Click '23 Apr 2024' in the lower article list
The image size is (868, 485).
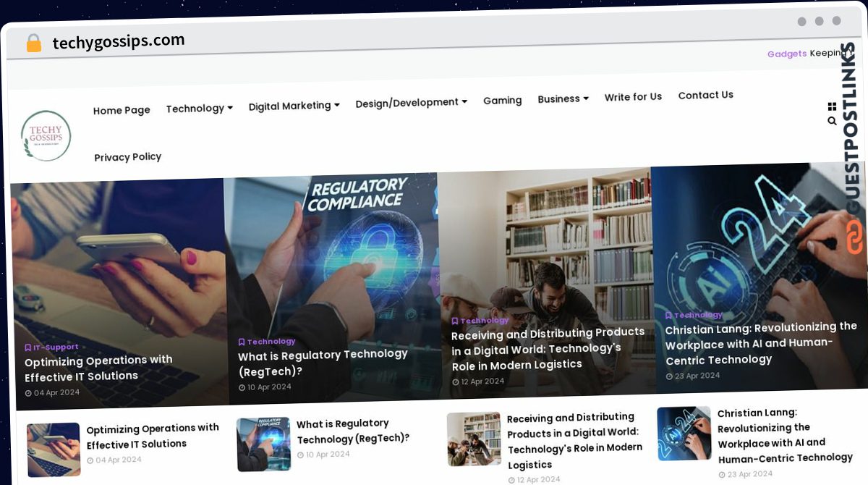745,474
